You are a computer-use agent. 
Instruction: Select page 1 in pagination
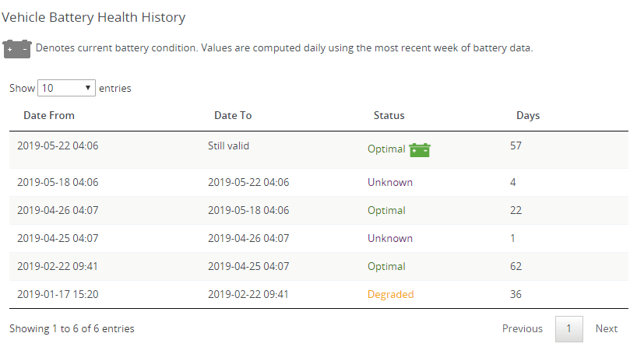(x=568, y=328)
